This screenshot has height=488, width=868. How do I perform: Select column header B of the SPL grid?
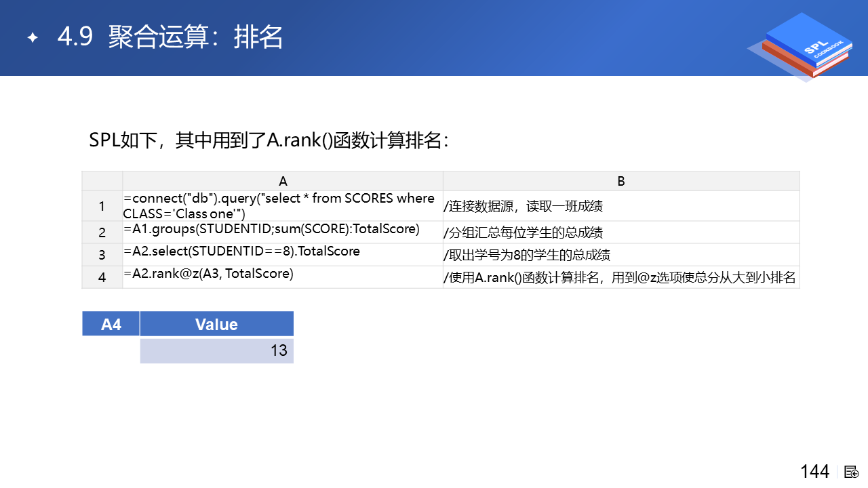point(621,181)
